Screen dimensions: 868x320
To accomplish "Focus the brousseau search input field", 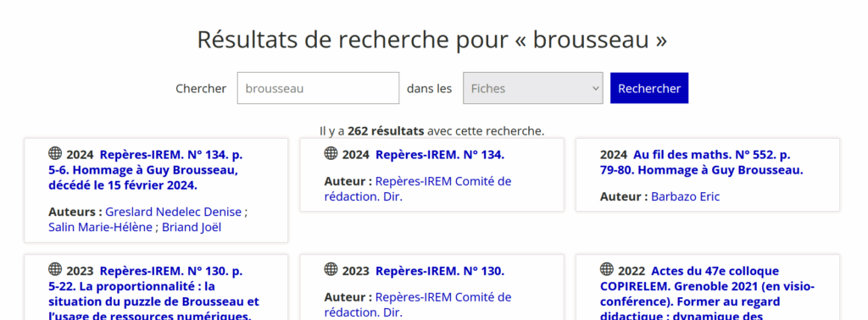I will [319, 88].
